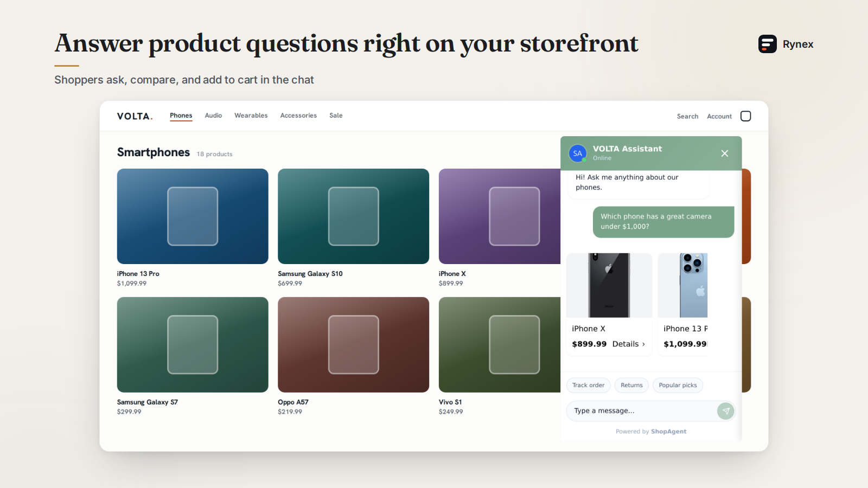The width and height of the screenshot is (868, 488).
Task: Open the ShopAgent link
Action: click(669, 432)
